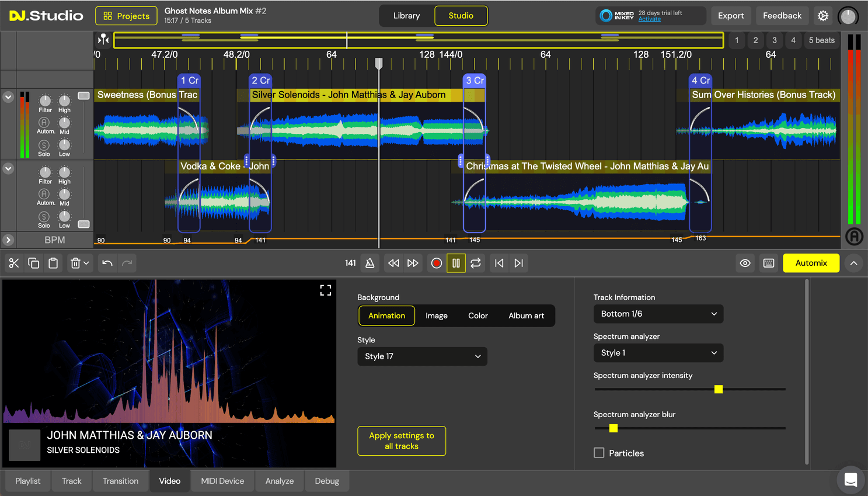Open the Style 17 dropdown
This screenshot has height=496, width=868.
click(422, 356)
